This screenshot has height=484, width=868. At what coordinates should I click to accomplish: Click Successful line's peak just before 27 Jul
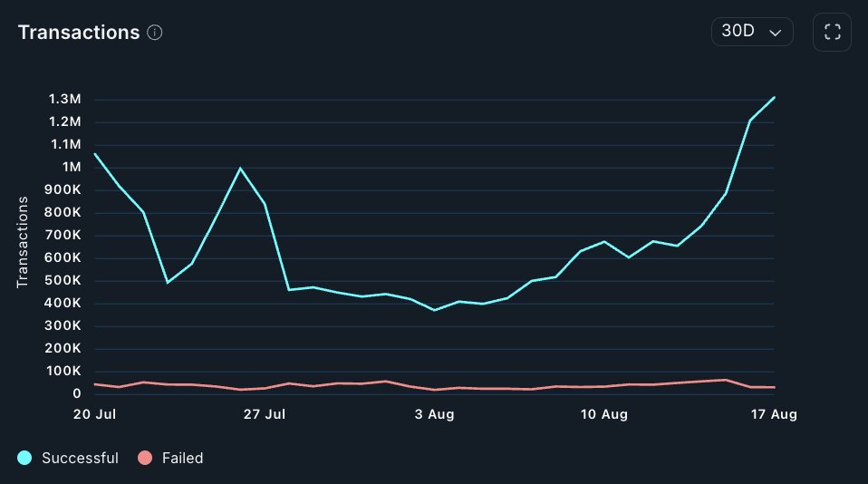point(240,169)
